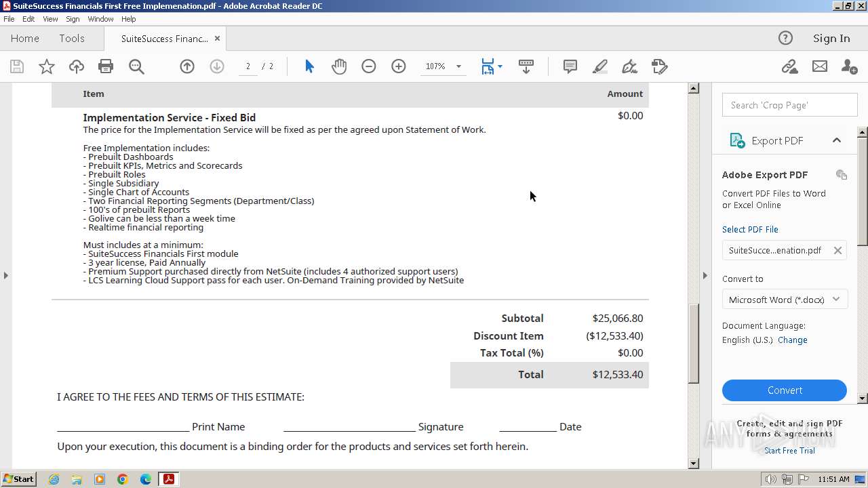The width and height of the screenshot is (868, 488).
Task: Open Internet Explorer from taskbar
Action: [x=54, y=479]
